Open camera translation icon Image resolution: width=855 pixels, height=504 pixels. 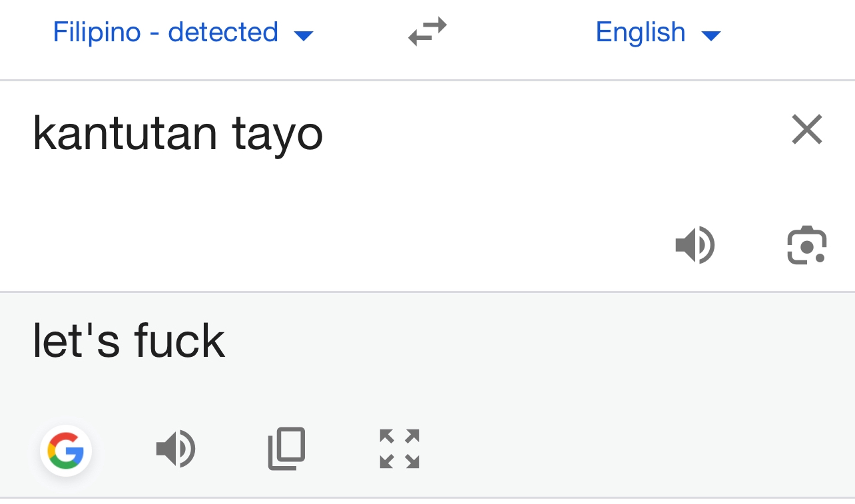(x=806, y=246)
